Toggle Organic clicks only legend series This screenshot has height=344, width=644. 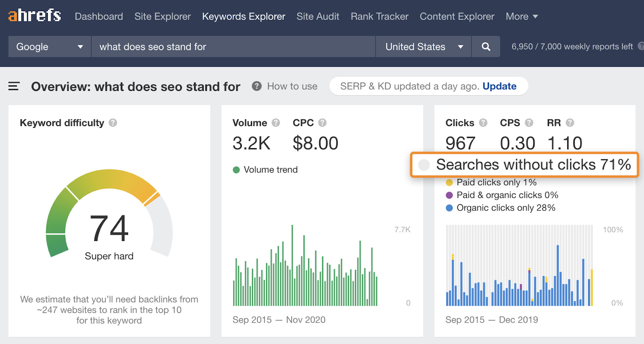click(x=450, y=208)
